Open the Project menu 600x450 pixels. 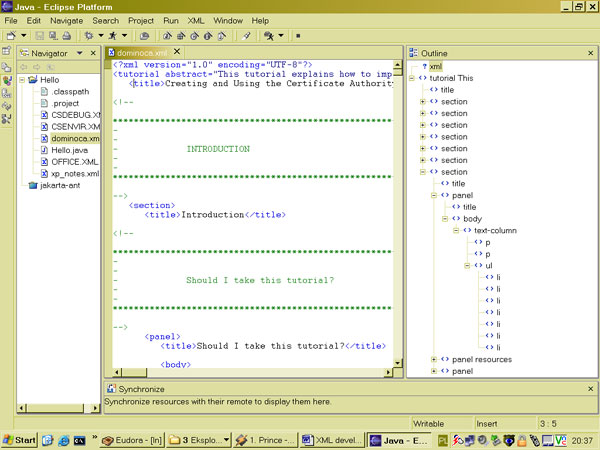[140, 20]
